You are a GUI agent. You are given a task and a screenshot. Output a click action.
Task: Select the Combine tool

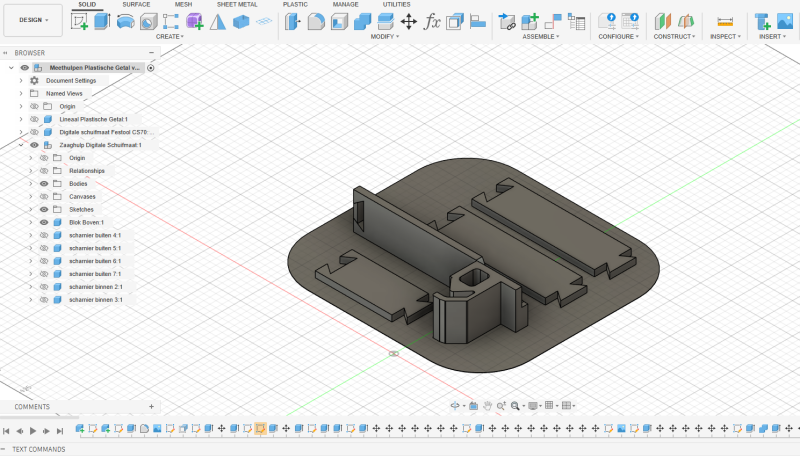362,22
